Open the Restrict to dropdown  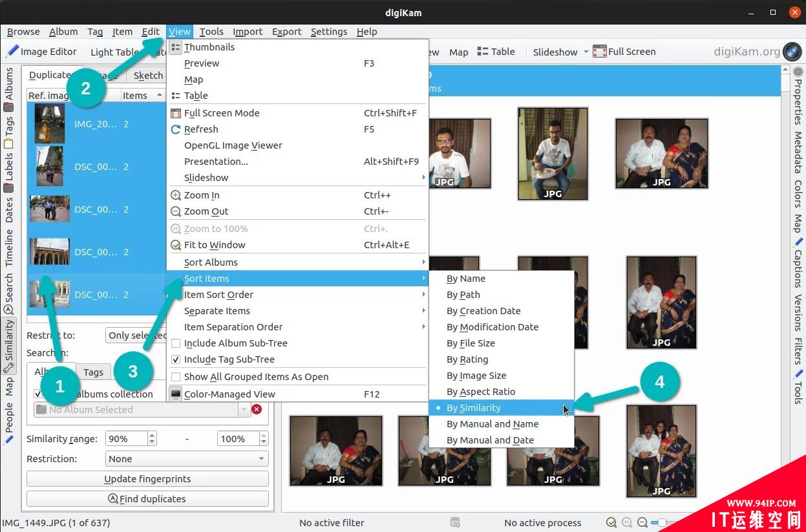tap(136, 335)
